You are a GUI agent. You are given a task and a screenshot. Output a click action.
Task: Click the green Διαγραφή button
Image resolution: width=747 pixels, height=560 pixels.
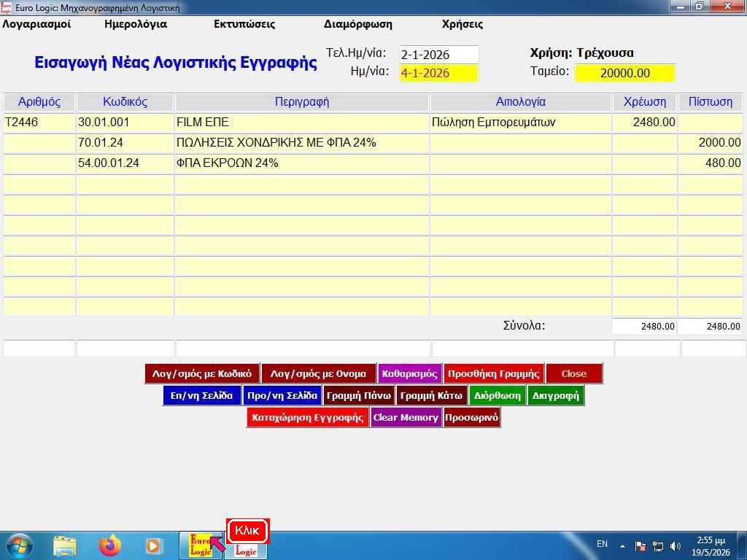[x=555, y=396]
